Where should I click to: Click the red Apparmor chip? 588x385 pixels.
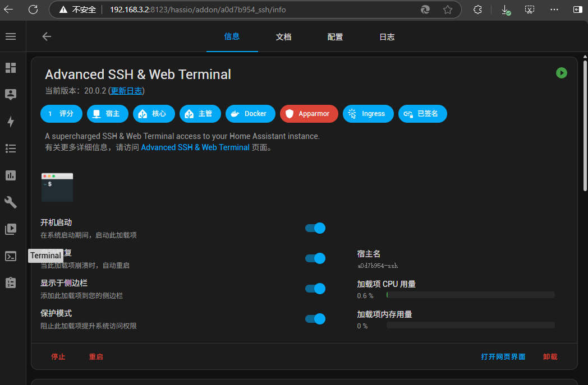click(x=309, y=114)
